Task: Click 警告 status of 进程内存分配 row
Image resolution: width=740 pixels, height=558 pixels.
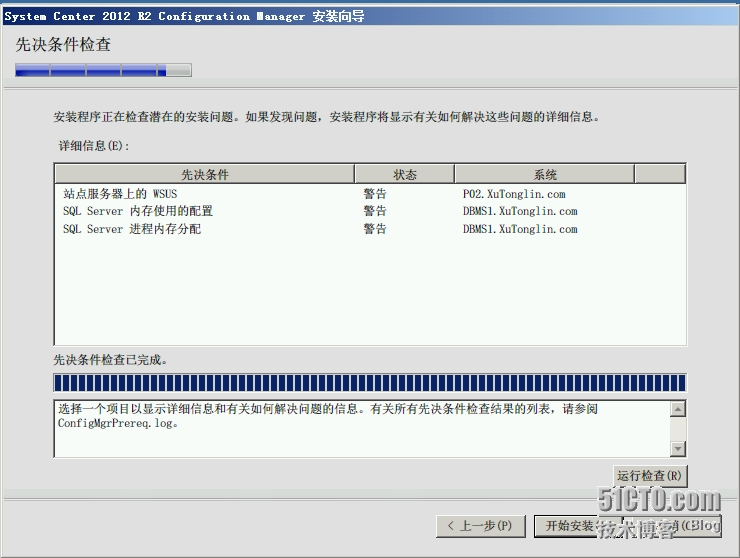Action: (375, 229)
